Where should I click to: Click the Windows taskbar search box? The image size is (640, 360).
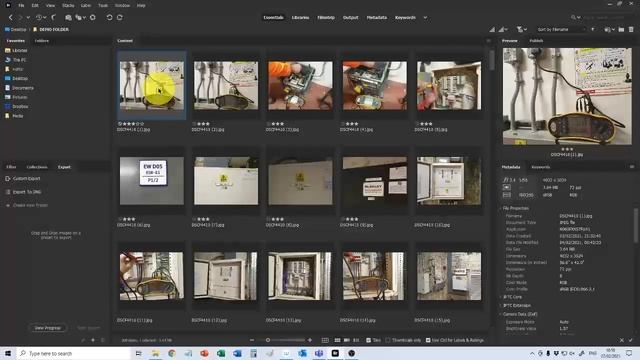coord(73,353)
